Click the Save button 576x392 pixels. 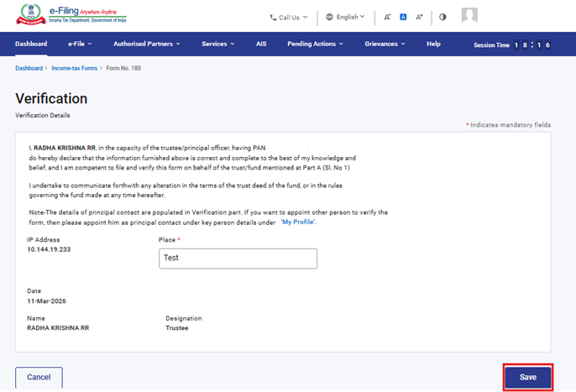pos(527,377)
